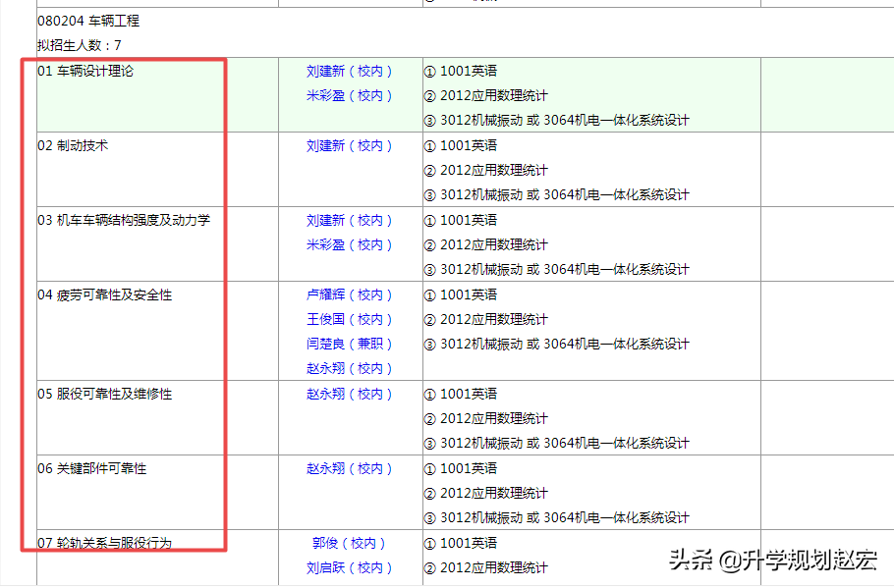Click direction cell 01 车辆设计理论
This screenshot has width=894, height=588.
(x=90, y=71)
